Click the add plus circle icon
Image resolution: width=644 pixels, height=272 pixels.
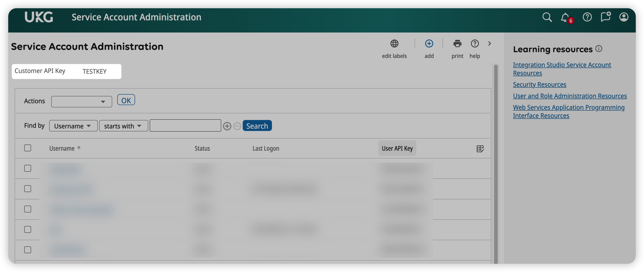pyautogui.click(x=429, y=44)
